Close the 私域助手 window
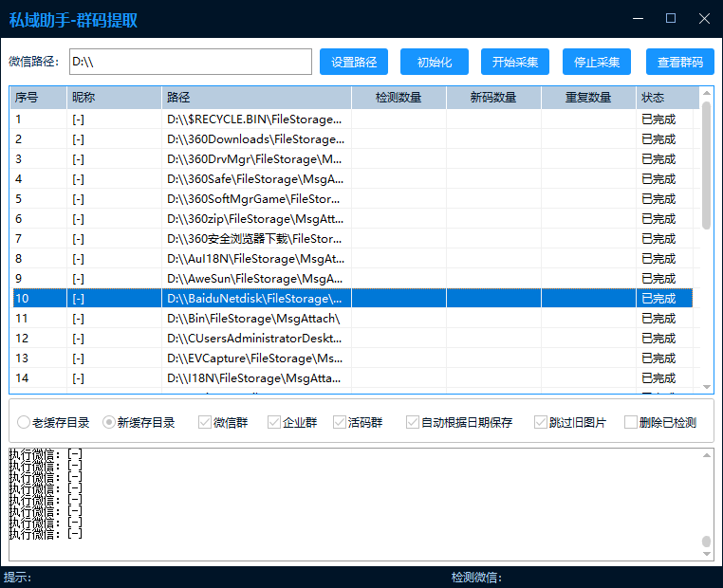This screenshot has width=723, height=588. coord(704,18)
